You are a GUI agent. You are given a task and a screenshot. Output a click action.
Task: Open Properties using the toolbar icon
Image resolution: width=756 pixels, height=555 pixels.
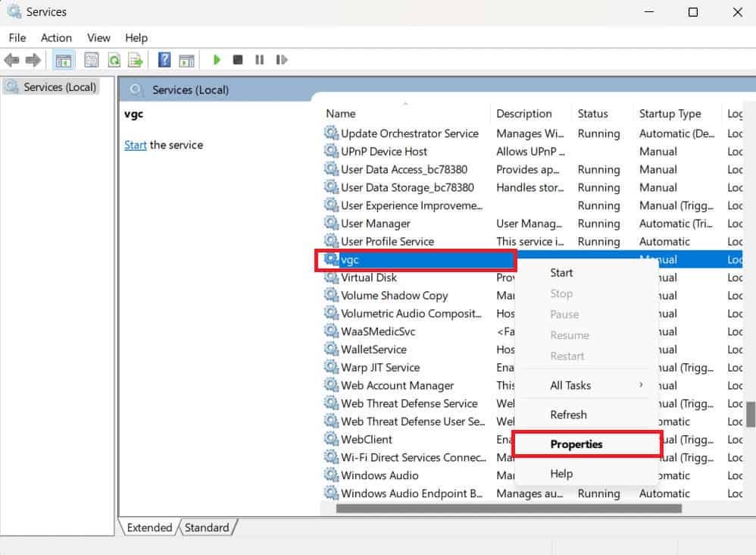click(x=91, y=60)
